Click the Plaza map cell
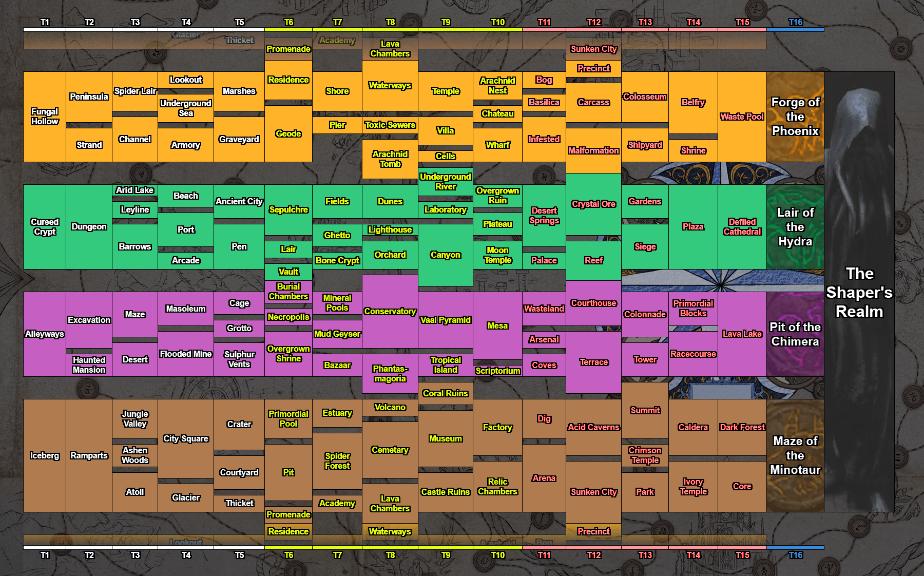This screenshot has height=576, width=924. (x=693, y=227)
